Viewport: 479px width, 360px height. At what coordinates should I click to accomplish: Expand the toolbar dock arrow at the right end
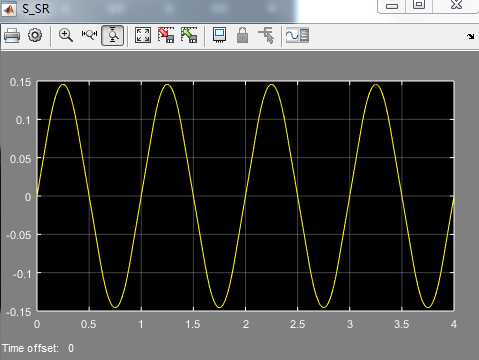[x=471, y=36]
